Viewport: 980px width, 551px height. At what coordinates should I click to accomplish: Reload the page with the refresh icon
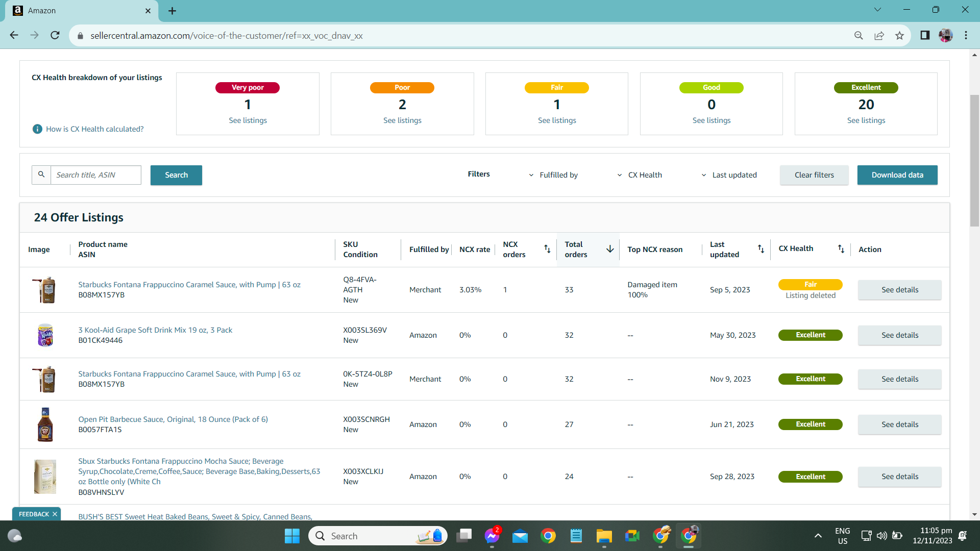click(x=55, y=35)
